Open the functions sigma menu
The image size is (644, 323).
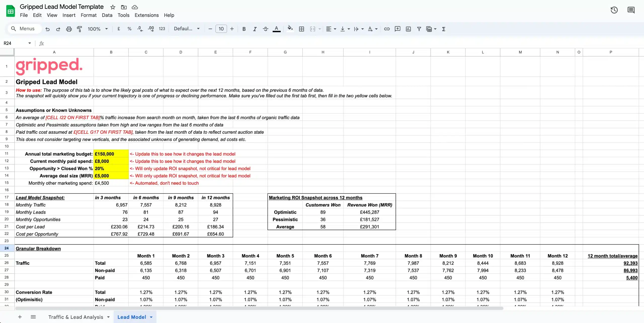pos(444,29)
